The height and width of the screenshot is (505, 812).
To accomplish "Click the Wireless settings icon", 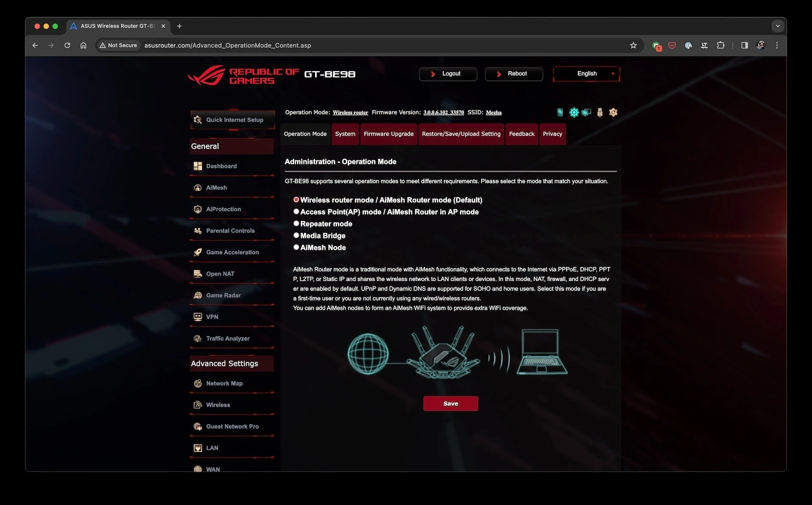I will point(198,405).
